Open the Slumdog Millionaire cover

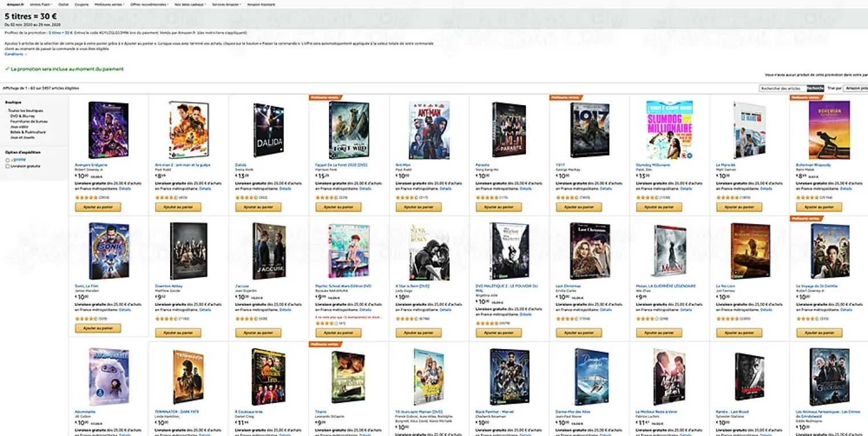click(x=669, y=130)
